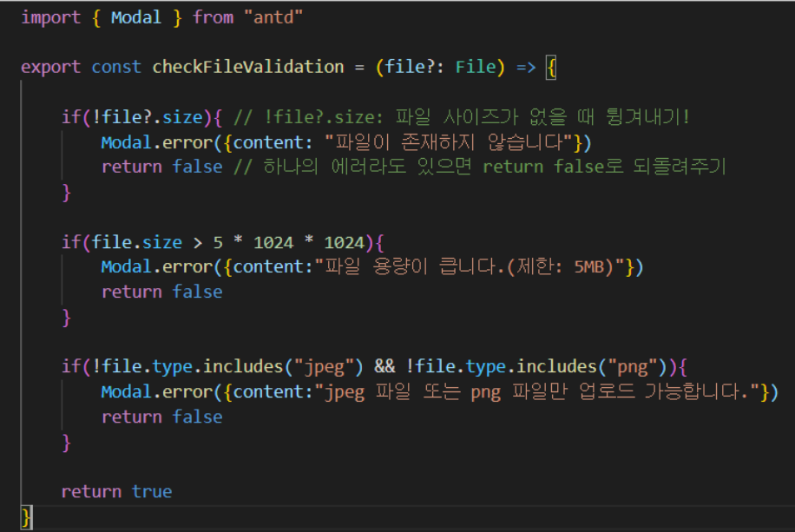This screenshot has height=532, width=795.
Task: Click the word "import" on the first line
Action: pyautogui.click(x=50, y=17)
